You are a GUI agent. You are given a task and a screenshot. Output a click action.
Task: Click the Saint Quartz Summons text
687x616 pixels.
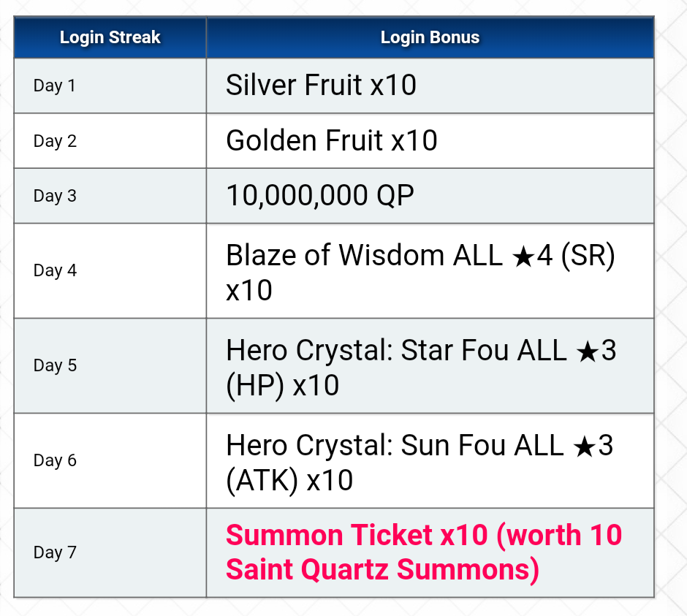click(x=382, y=569)
